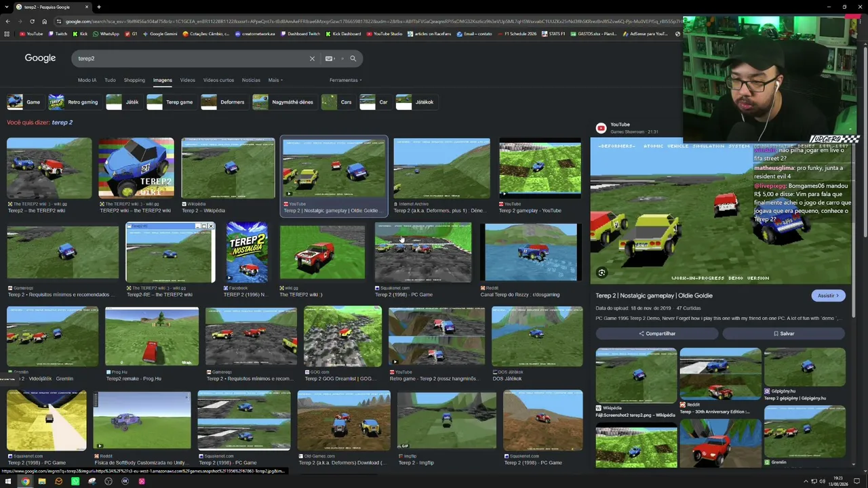Filter images by the Játék chip

tap(123, 102)
